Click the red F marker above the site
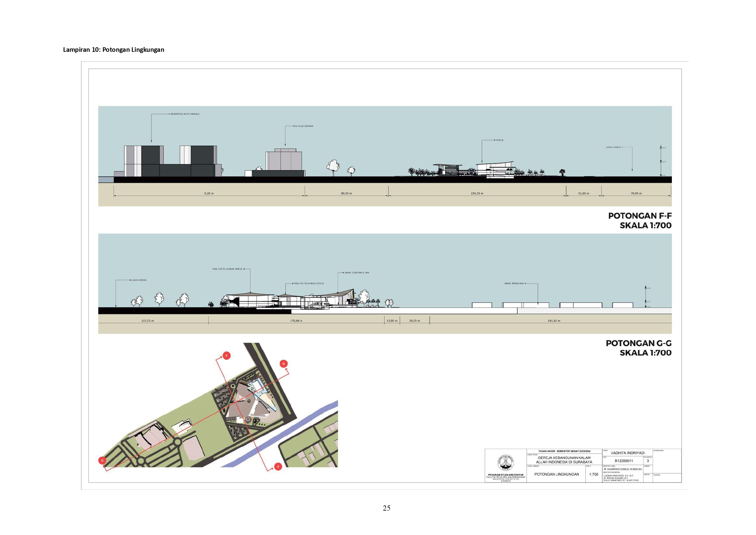This screenshot has height=535, width=756. coord(226,355)
